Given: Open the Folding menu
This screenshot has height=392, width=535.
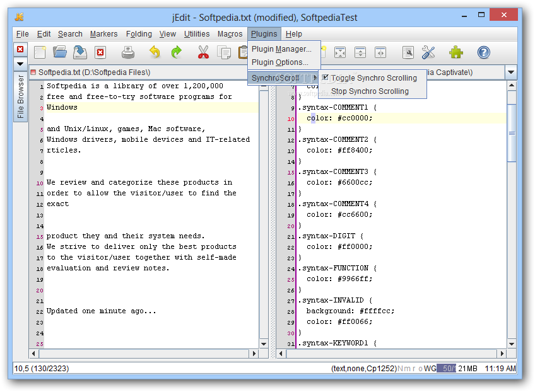Looking at the screenshot, I should pyautogui.click(x=139, y=34).
